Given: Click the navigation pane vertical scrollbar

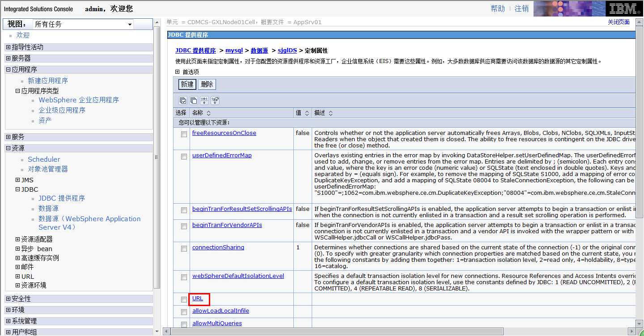Looking at the screenshot, I should [x=157, y=156].
